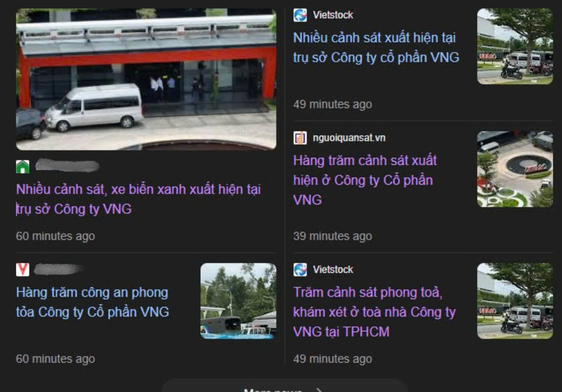Viewport: 562px width, 392px height.
Task: Click police vehicles thumbnail beside công an headline
Action: tap(238, 301)
